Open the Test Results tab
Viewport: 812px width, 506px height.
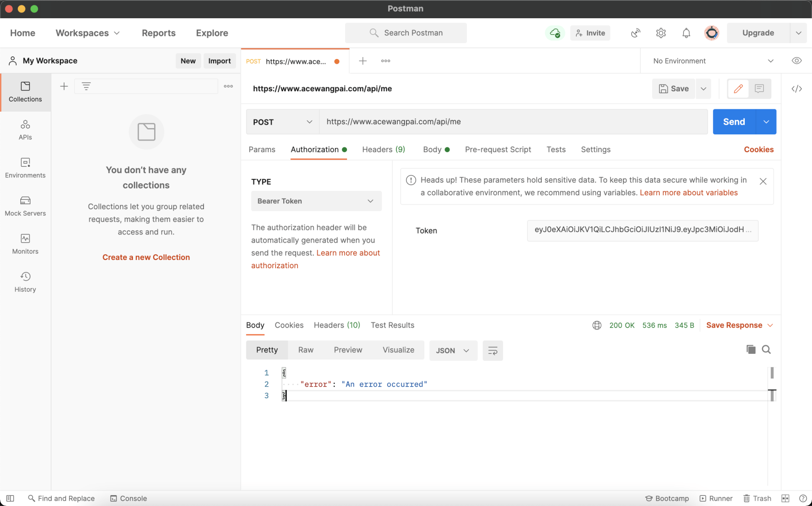[x=392, y=325]
